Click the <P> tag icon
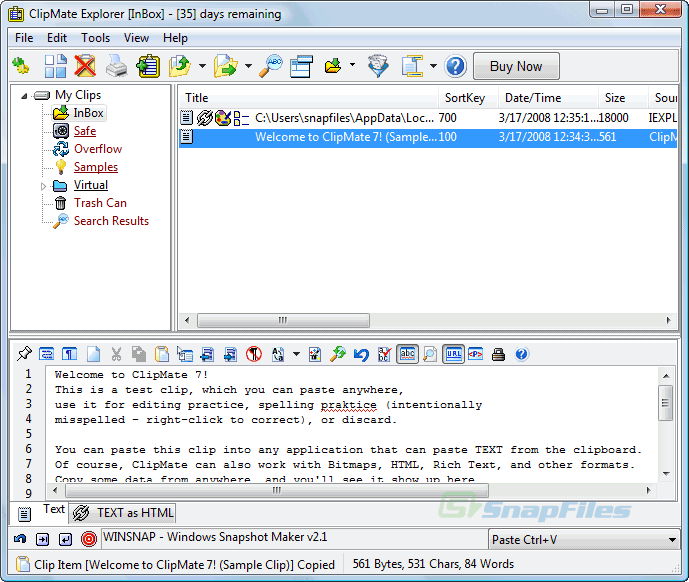The image size is (689, 582). [475, 354]
